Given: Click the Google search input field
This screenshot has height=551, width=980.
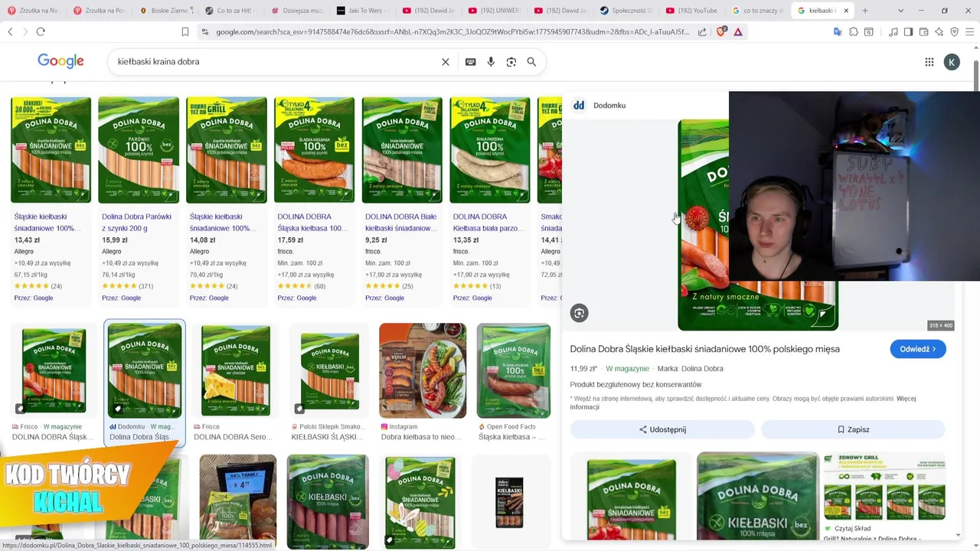Looking at the screenshot, I should [276, 62].
